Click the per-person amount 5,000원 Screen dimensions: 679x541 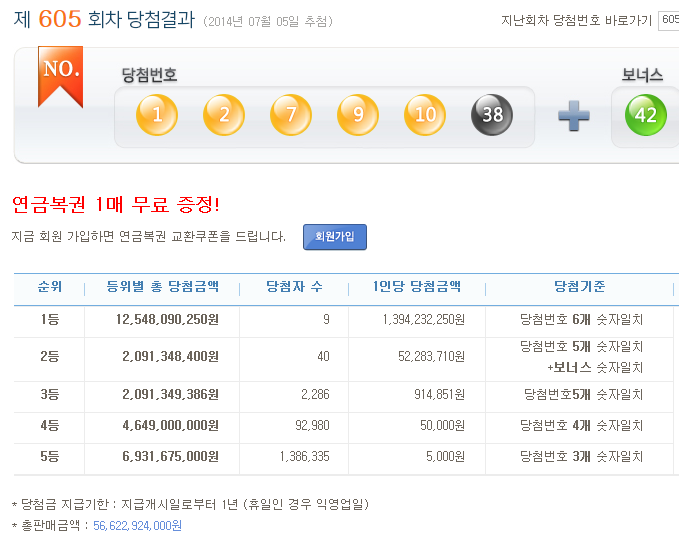446,457
